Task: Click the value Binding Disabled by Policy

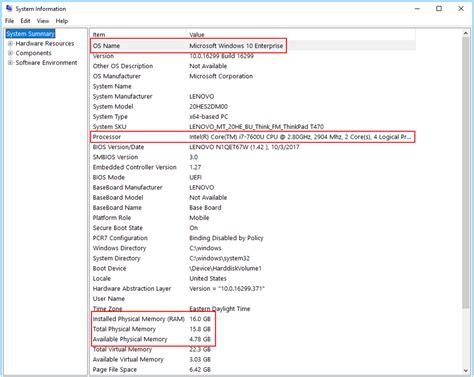Action: 226,238
